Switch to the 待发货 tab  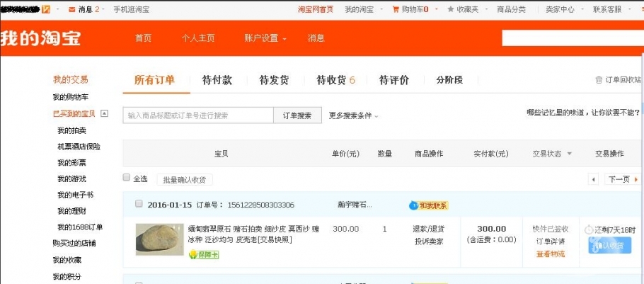click(274, 80)
